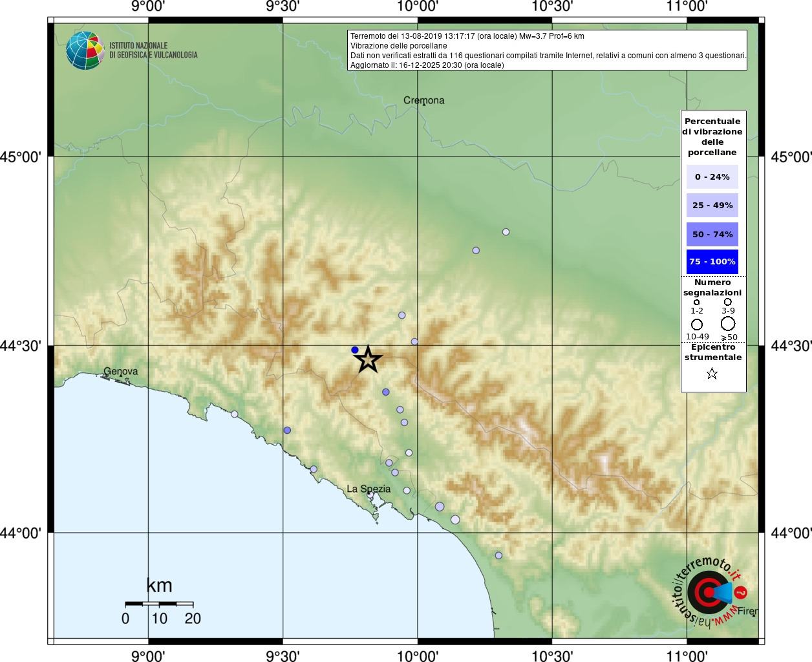Click the legend circle labeled 10-49

tap(697, 324)
